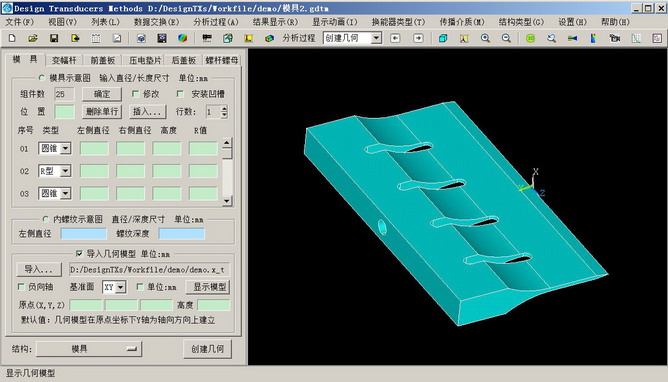
Task: Uncheck the 导入几何模型 checkbox
Action: coord(79,254)
